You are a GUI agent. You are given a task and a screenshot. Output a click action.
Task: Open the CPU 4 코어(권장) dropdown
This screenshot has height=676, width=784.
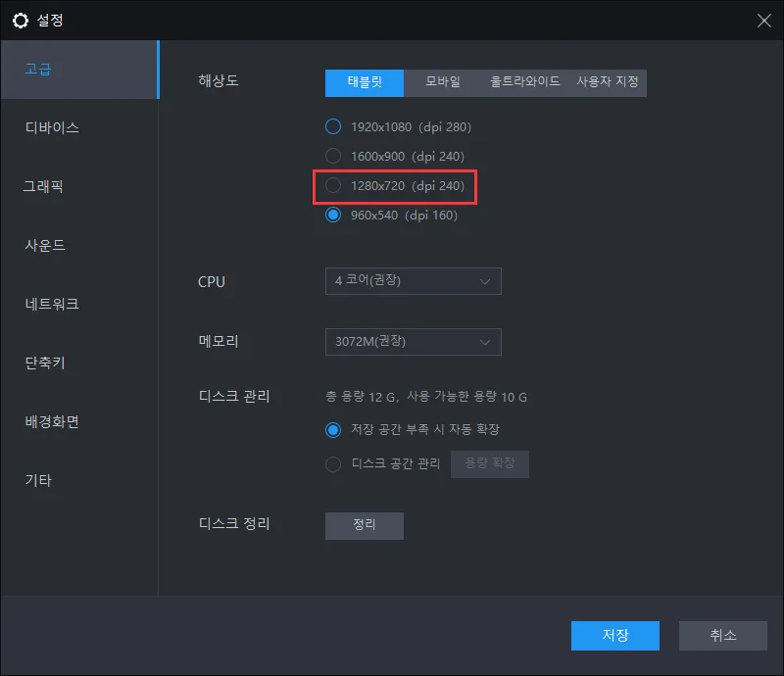coord(413,281)
